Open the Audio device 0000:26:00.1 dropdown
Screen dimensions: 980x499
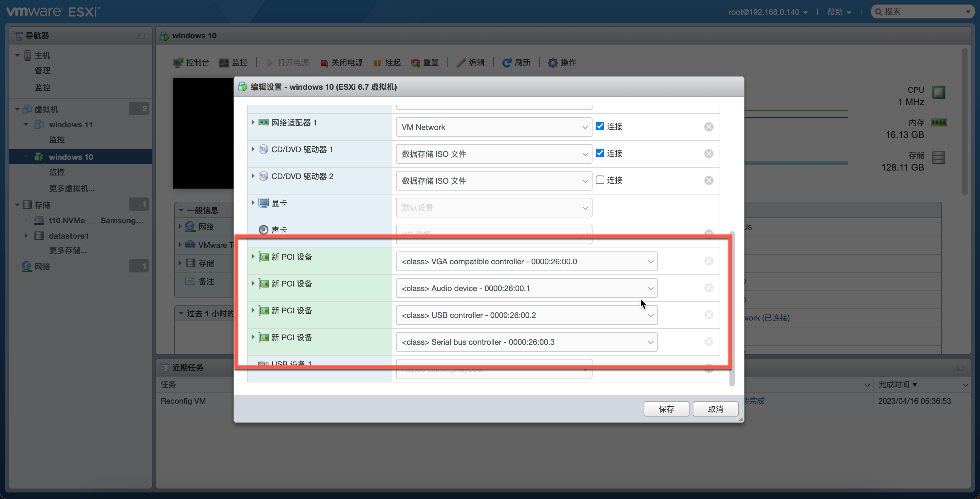coord(527,288)
